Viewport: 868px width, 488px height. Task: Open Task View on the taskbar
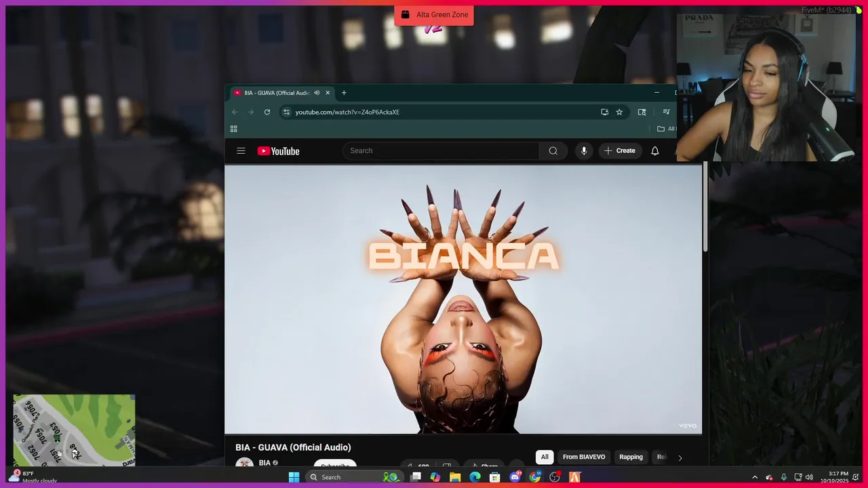416,477
